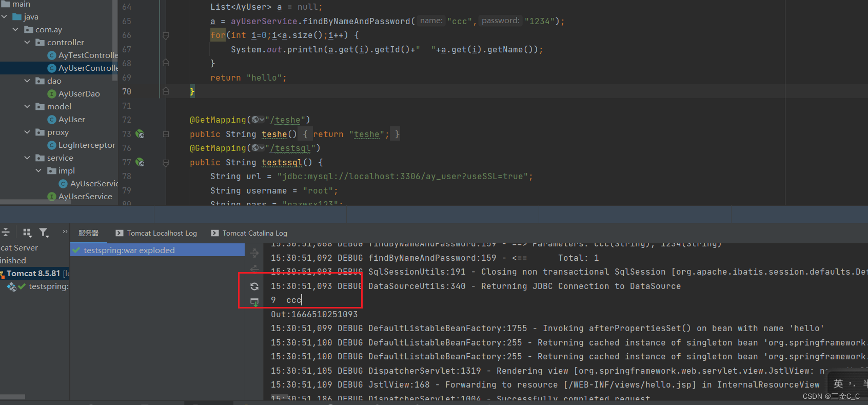This screenshot has width=868, height=405.
Task: Click the Out:1666510251093 console line
Action: [314, 314]
